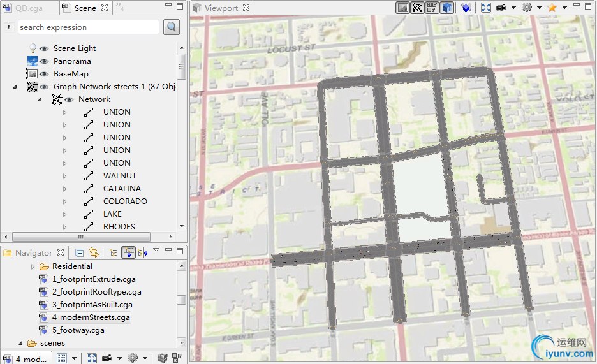Toggle map layer visibility in Viewport toolbar
Screen dimensions: 597x364
pyautogui.click(x=402, y=8)
